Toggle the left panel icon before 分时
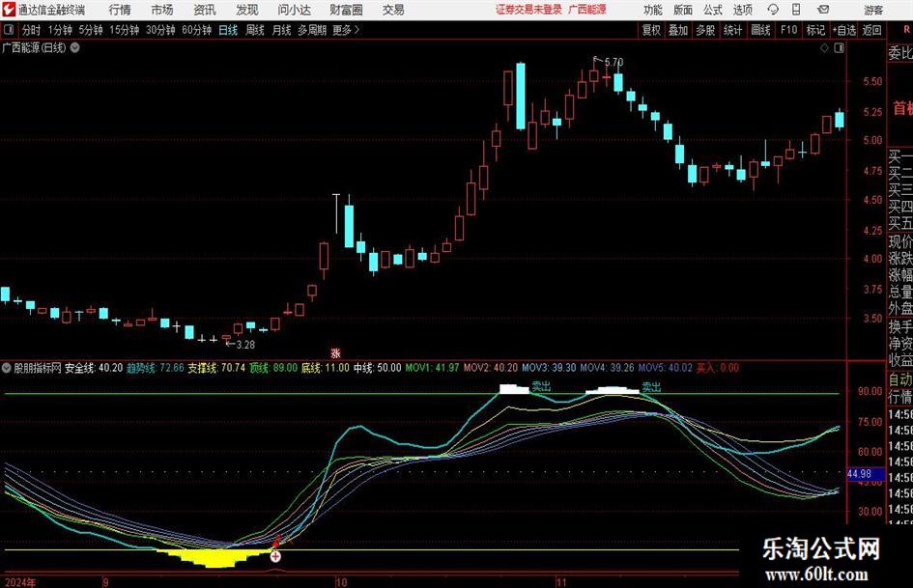The image size is (913, 588). tap(8, 30)
